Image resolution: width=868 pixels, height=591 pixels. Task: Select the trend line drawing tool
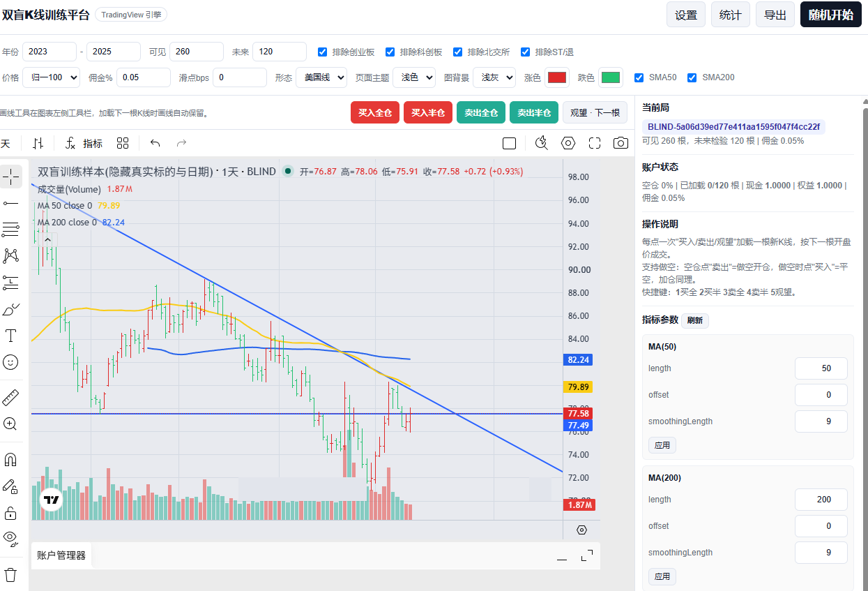click(10, 203)
